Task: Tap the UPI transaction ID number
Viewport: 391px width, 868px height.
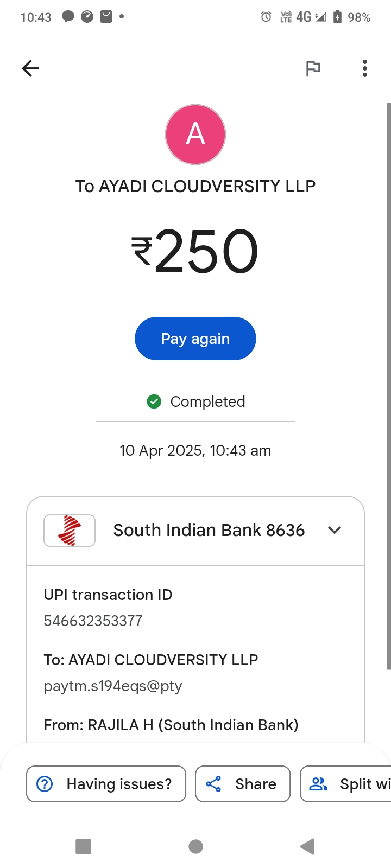Action: point(93,621)
